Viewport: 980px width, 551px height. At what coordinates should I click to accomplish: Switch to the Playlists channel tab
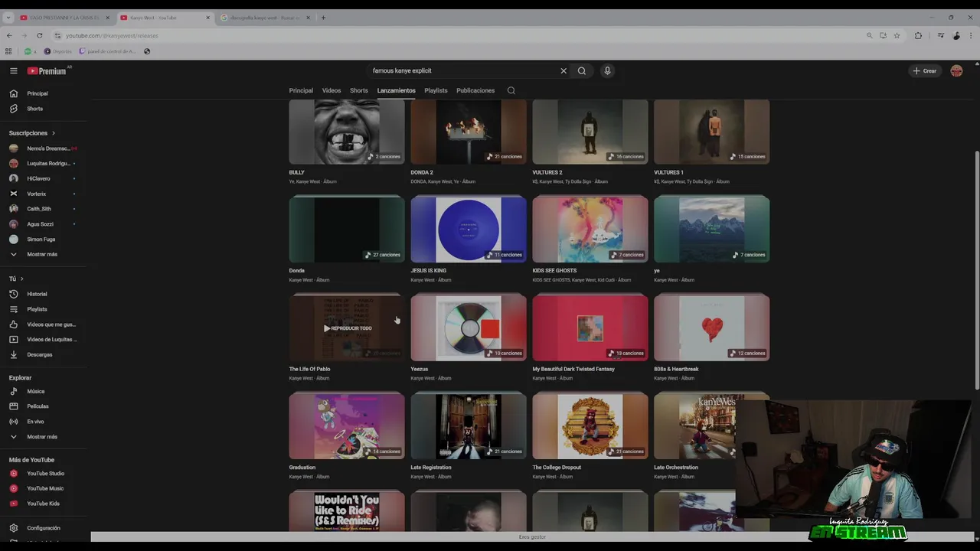[436, 90]
